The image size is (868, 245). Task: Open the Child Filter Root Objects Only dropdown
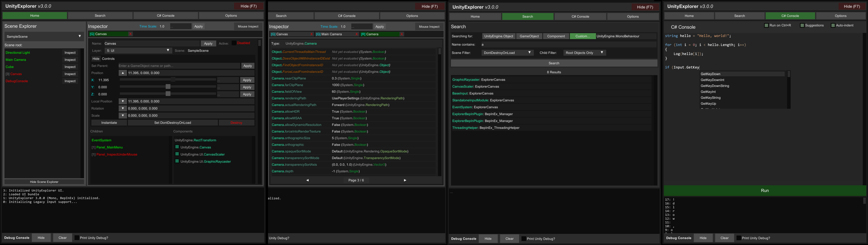coord(584,53)
